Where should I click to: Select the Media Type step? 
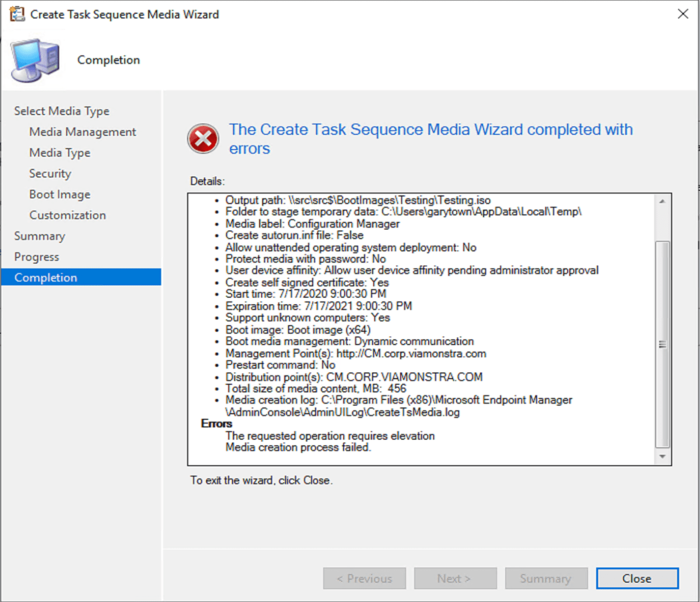coord(60,152)
